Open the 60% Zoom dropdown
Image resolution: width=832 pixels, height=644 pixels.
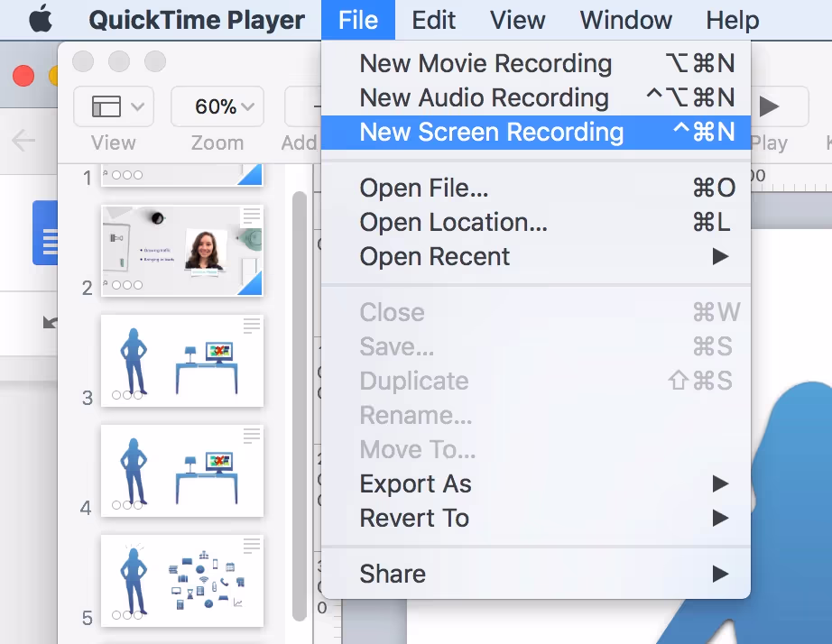(217, 106)
